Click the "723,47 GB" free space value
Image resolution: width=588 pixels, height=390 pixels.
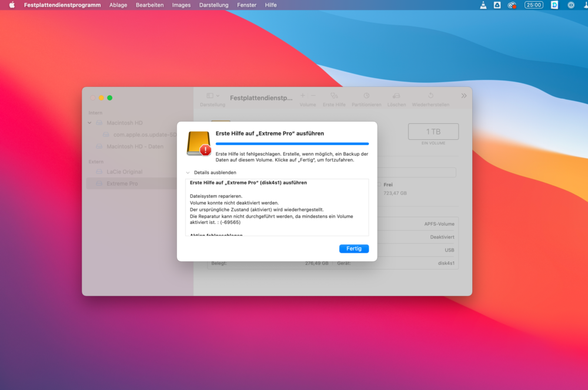(395, 193)
